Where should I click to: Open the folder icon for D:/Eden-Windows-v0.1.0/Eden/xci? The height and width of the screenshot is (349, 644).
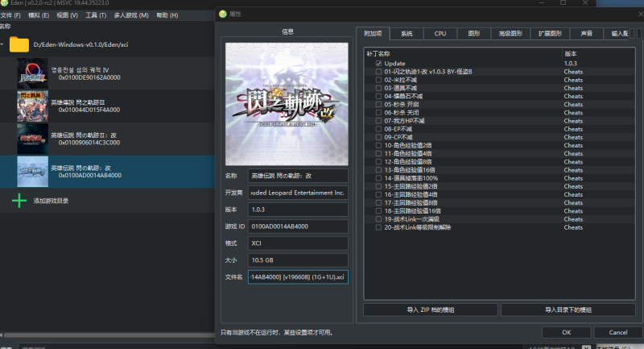[x=19, y=44]
